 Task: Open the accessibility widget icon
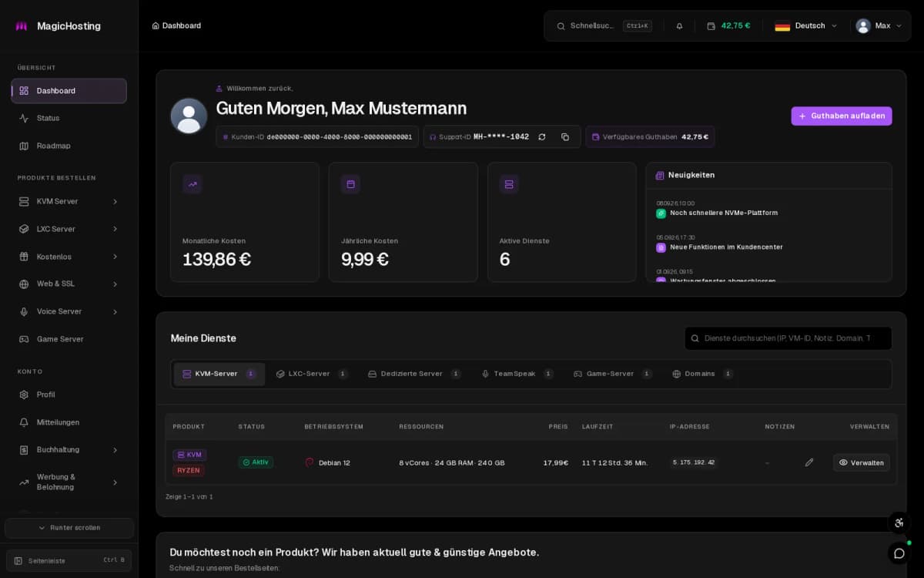pos(899,523)
